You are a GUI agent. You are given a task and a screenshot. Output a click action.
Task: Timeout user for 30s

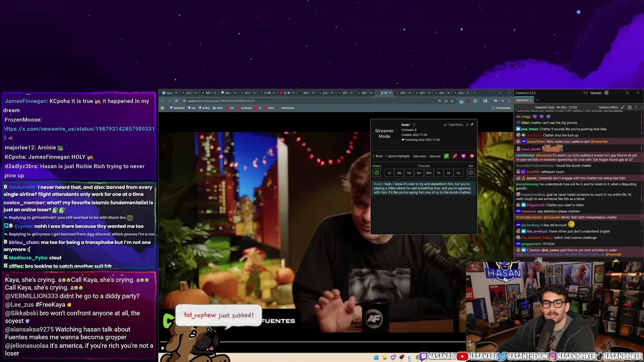399,173
